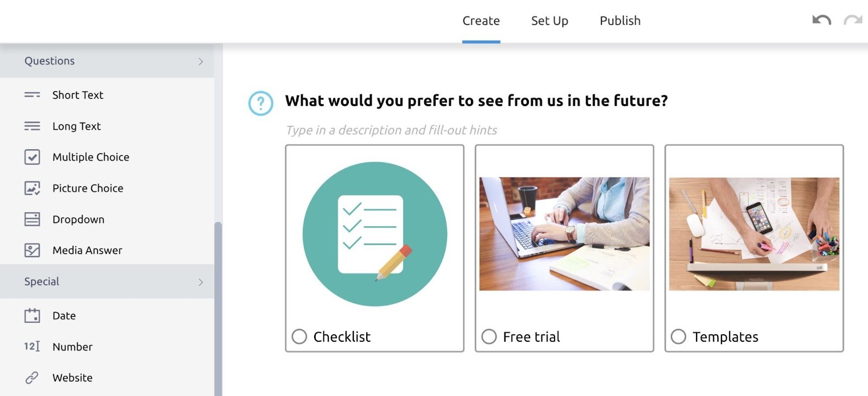Select the Short Text question icon
This screenshot has height=396, width=868.
32,95
